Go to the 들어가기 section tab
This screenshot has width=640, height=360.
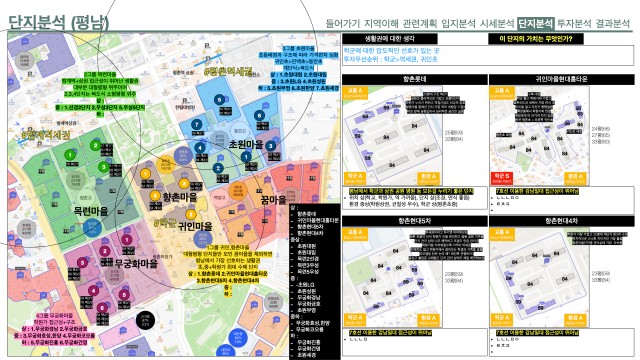click(x=342, y=23)
